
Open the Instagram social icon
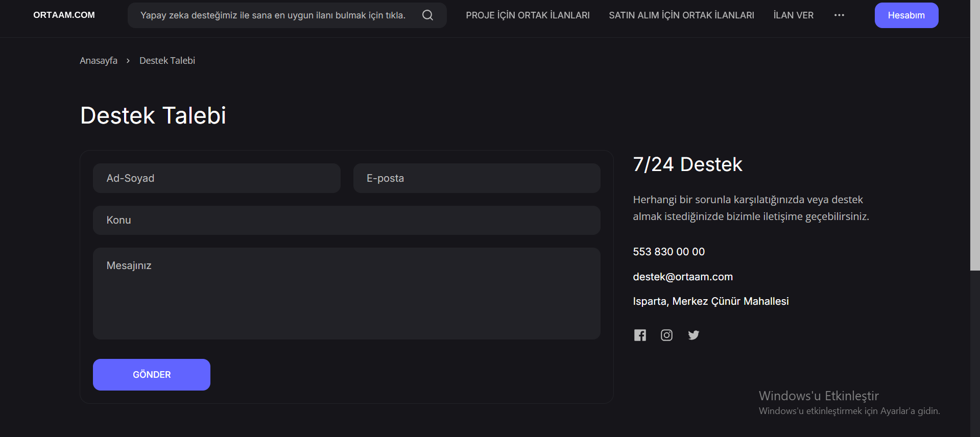click(666, 335)
